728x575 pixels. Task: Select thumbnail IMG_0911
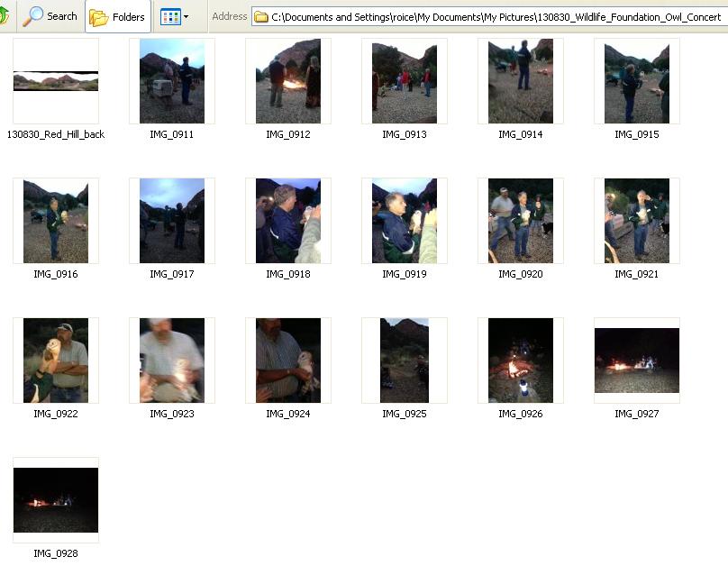pos(172,81)
